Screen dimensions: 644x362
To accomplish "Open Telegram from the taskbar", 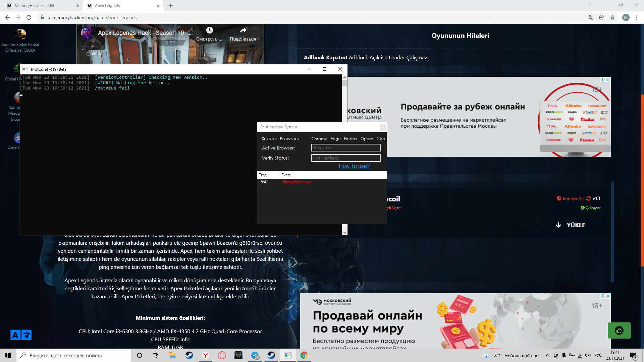I will pos(255,355).
